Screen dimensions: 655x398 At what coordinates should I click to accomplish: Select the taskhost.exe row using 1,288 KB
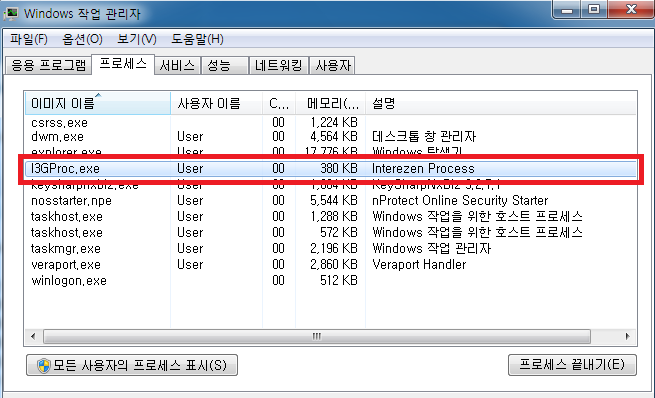pos(330,216)
